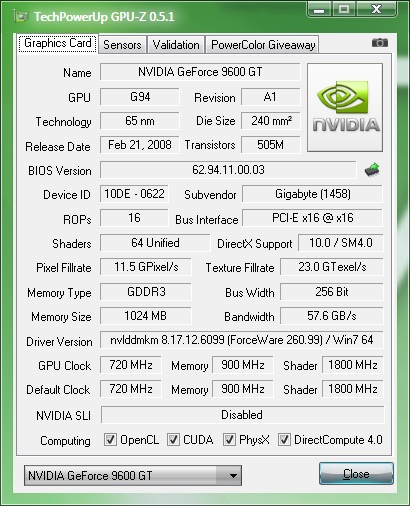Click the BIOS Version label
Screen dimensions: 412x506
(x=60, y=171)
